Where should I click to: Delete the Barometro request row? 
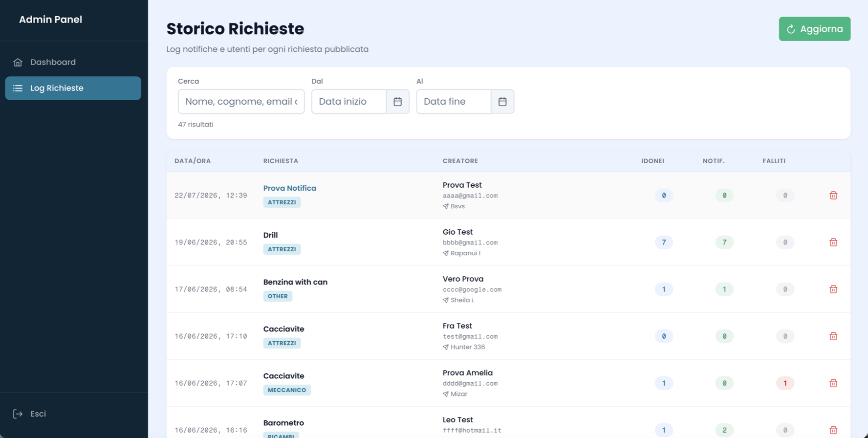833,430
